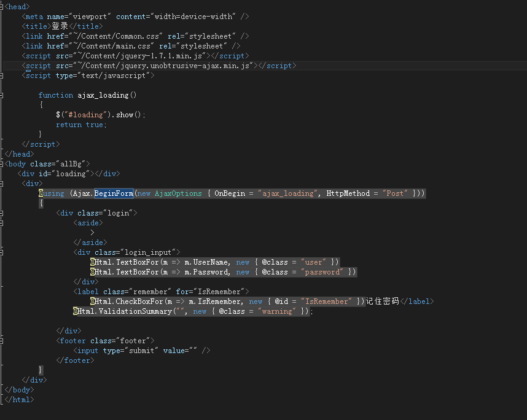This screenshot has width=527, height=420.
Task: Click "m.IsRemember" lambda expression
Action: pos(215,301)
